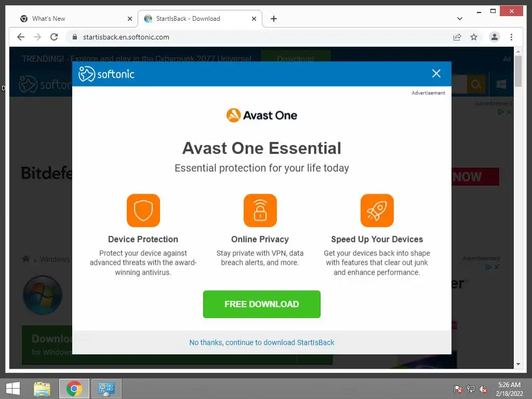Click the Device Protection shield icon
The image size is (532, 399).
pos(143,210)
